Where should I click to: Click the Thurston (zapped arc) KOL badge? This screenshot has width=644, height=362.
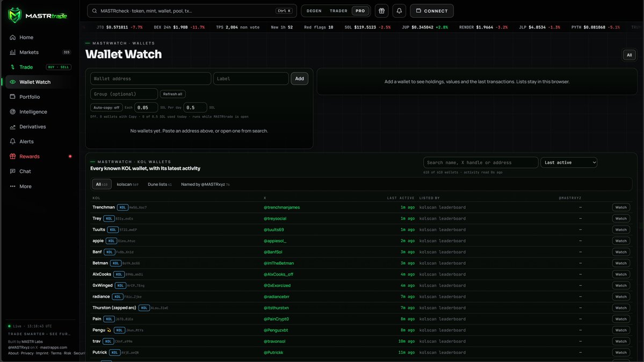click(x=144, y=308)
